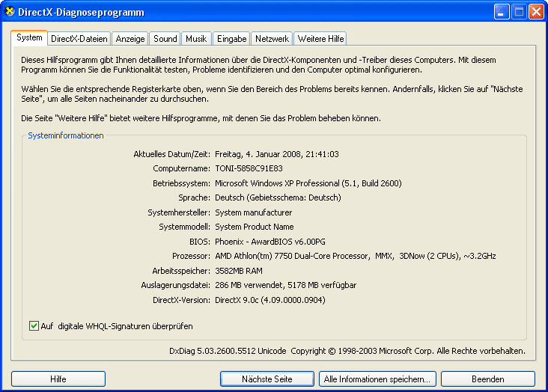This screenshot has height=392, width=548.
Task: Click 'Phoenix - AwardBIOS v6.00PG' value
Action: click(x=270, y=242)
